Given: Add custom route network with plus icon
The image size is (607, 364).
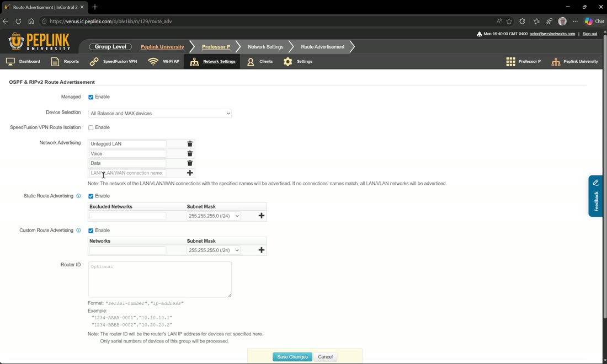Looking at the screenshot, I should pos(262,250).
